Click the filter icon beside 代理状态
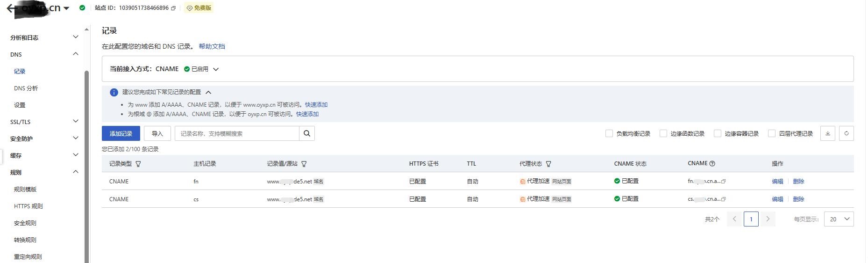This screenshot has width=868, height=263. 548,164
